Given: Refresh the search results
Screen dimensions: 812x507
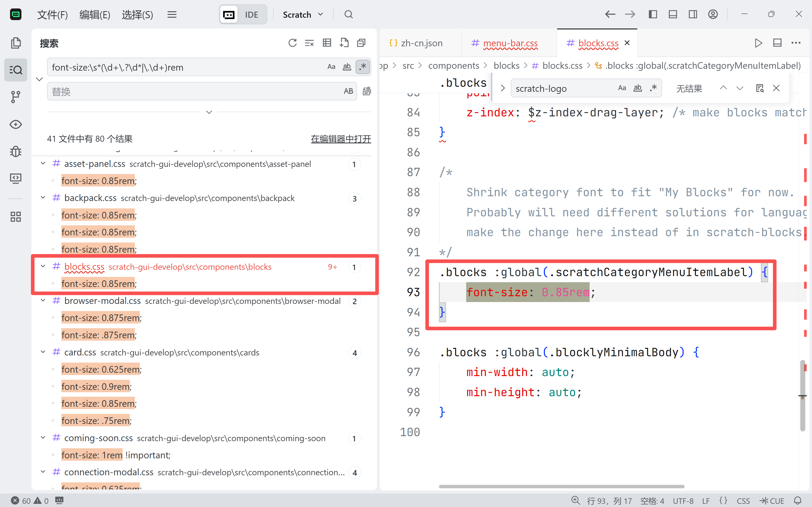Looking at the screenshot, I should (292, 43).
